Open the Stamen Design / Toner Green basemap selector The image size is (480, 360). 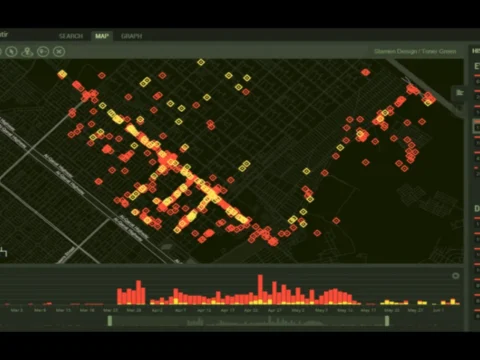[x=415, y=51]
